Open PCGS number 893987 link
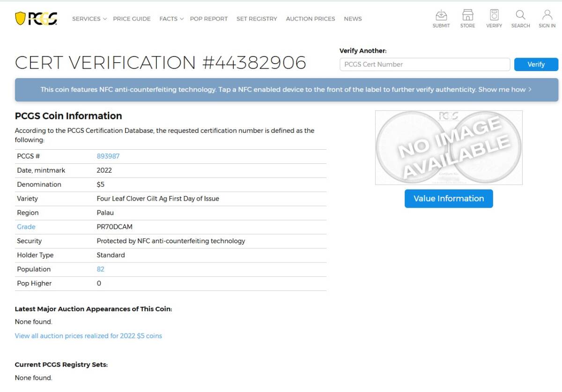Screen dimensions: 562x392 point(108,156)
